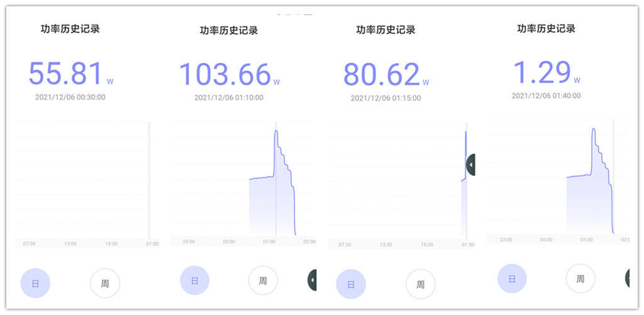Click the dark arrow tab beside 周 in the 103.66 W panel
Image resolution: width=644 pixels, height=315 pixels.
312,280
